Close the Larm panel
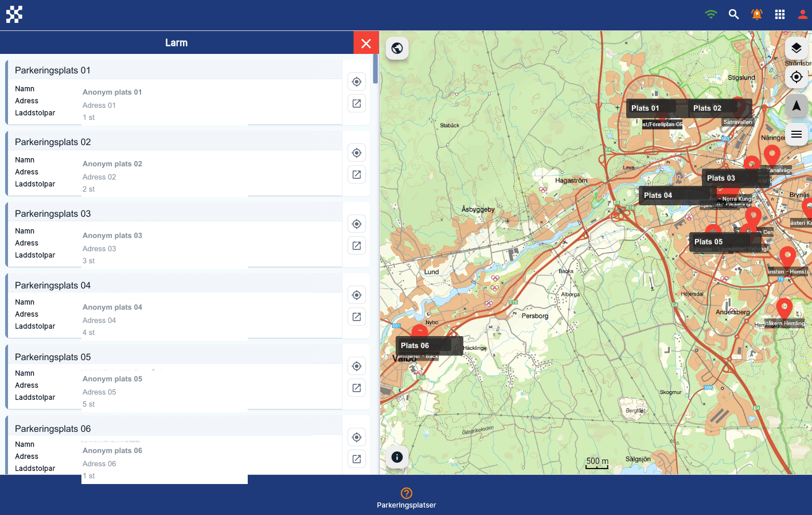812x515 pixels. click(366, 43)
